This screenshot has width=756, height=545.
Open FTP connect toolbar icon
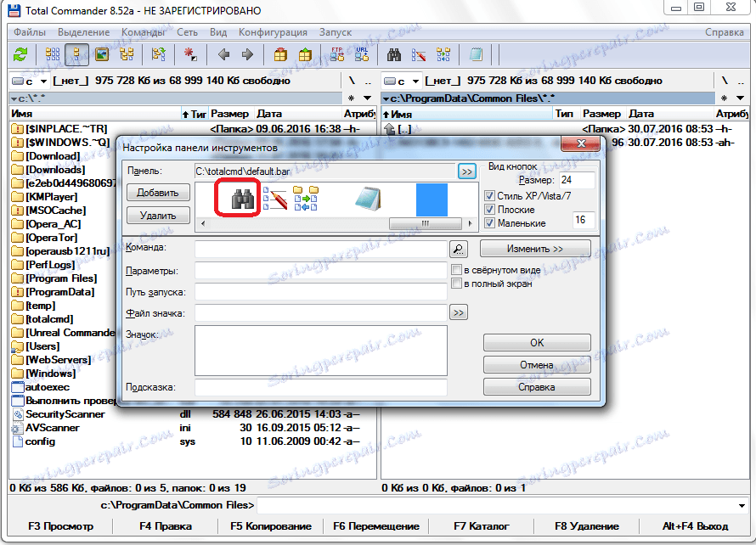pos(337,54)
